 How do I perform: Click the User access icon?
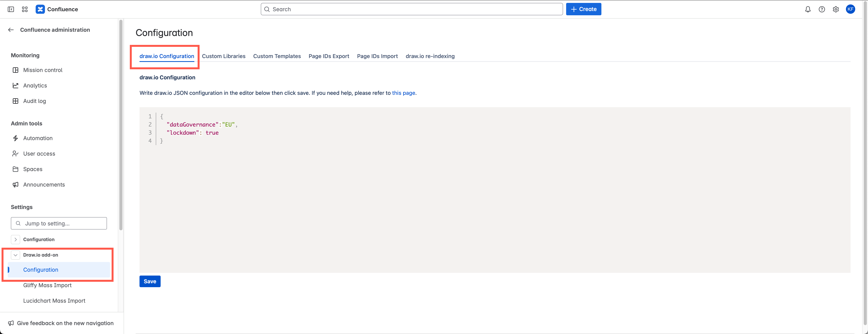click(x=15, y=153)
